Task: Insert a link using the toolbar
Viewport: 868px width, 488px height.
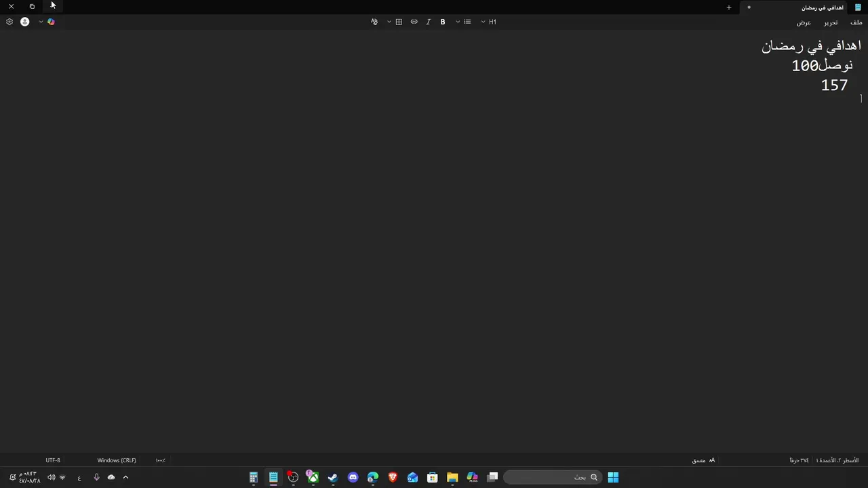Action: coord(414,22)
